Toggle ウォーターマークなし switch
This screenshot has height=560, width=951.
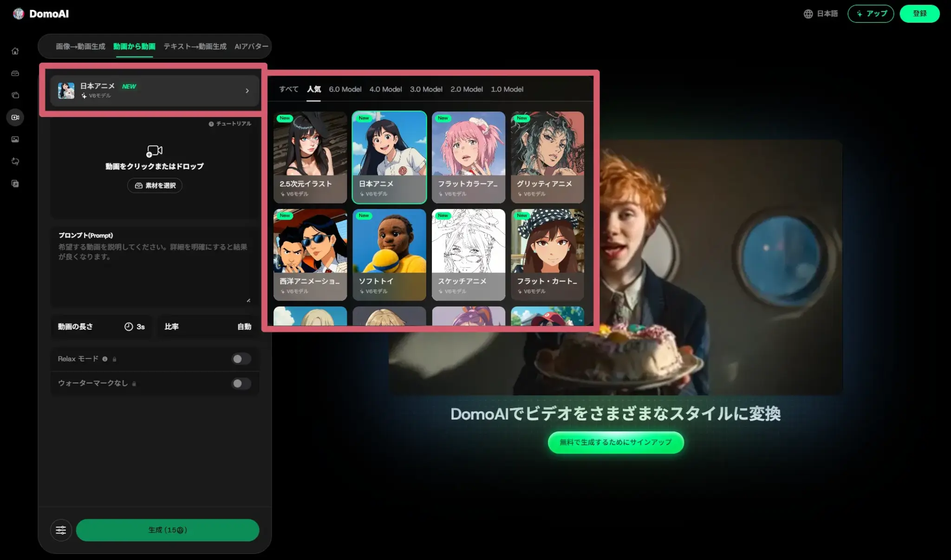[241, 384]
